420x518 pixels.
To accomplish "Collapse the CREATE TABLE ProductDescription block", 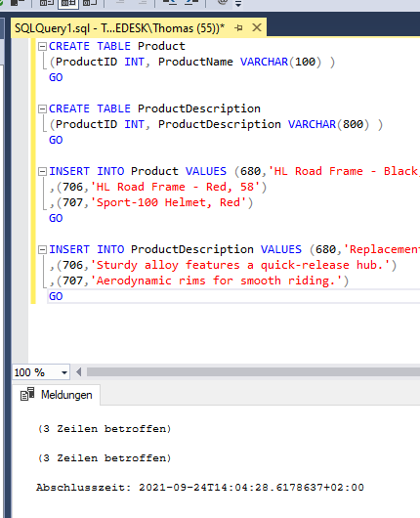I will (x=42, y=109).
